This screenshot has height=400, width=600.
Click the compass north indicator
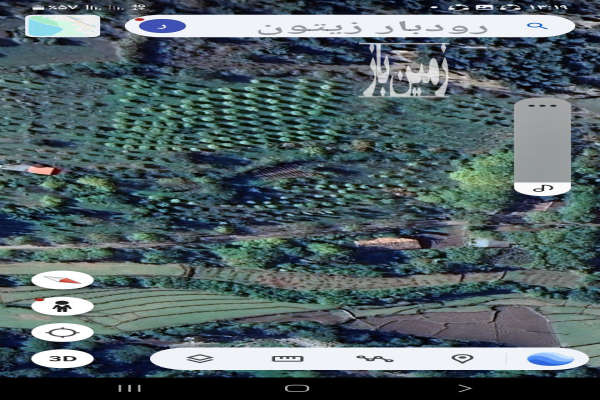click(x=62, y=281)
